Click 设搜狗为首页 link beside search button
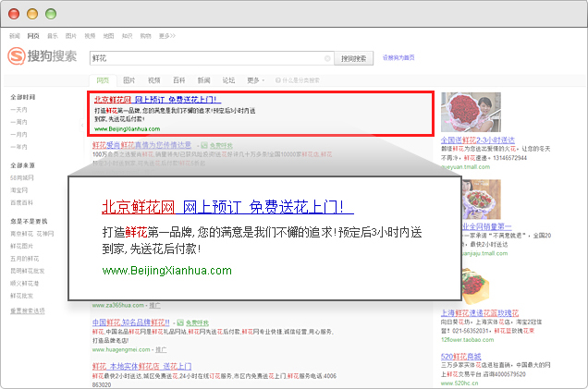 (398, 57)
